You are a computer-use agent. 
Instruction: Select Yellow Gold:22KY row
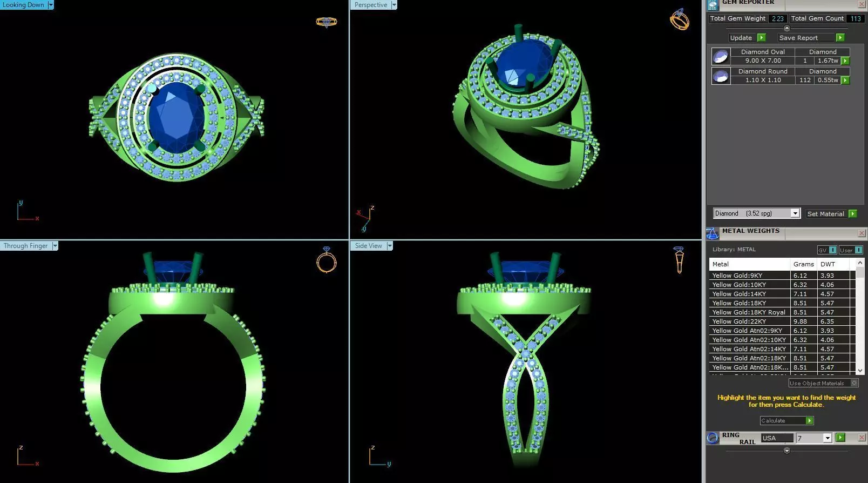[782, 321]
